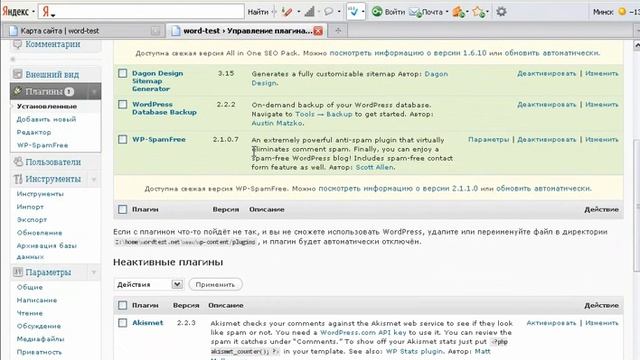
Task: Collapse the Плагины menu arrow
Action: (x=94, y=91)
